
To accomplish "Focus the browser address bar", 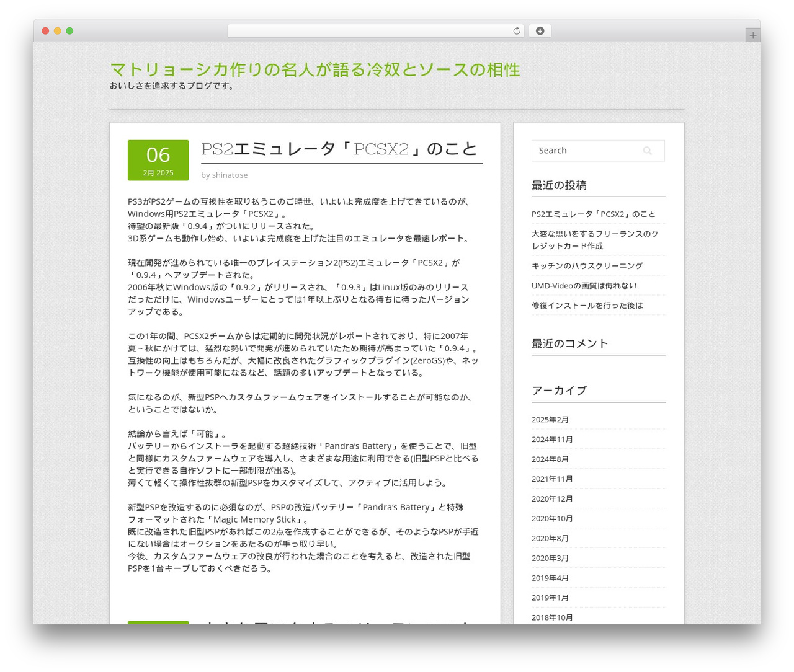I will click(x=376, y=31).
